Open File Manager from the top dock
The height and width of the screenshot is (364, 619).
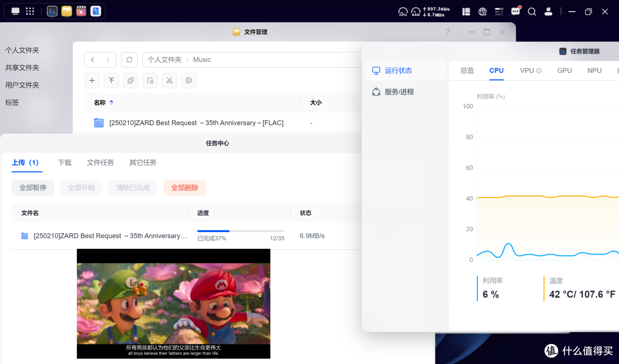coord(66,11)
